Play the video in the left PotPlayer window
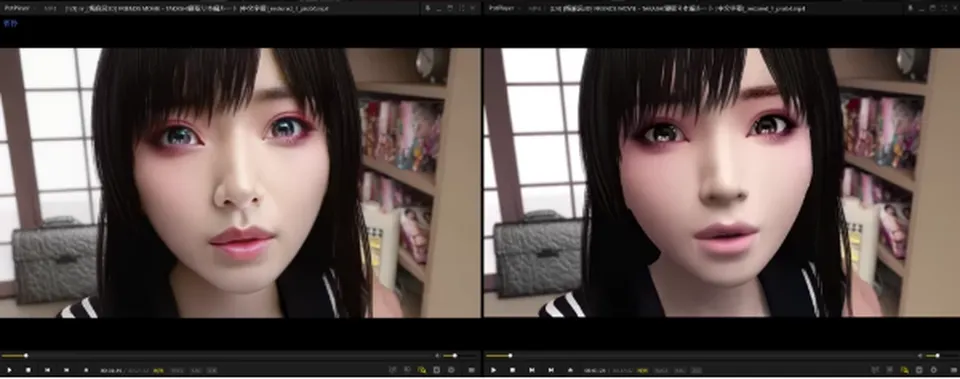The image size is (960, 379). tap(9, 370)
